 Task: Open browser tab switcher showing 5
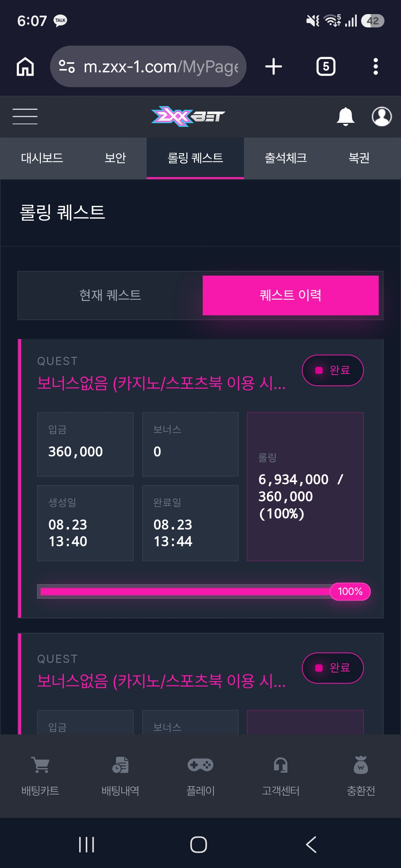326,67
